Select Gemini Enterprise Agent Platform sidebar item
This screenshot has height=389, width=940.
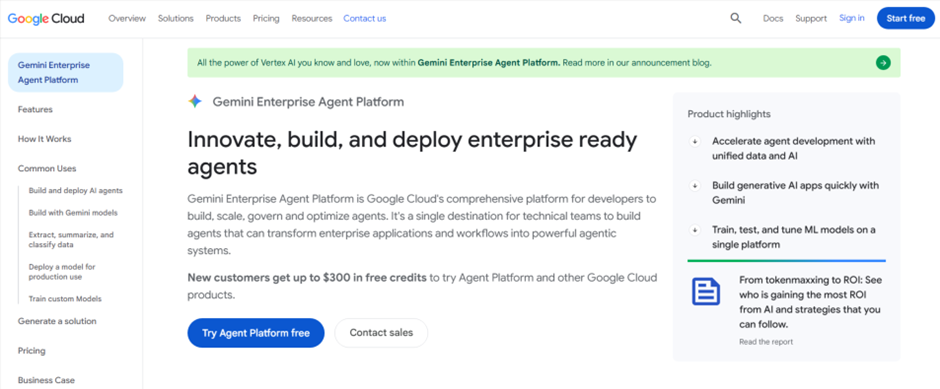click(66, 73)
